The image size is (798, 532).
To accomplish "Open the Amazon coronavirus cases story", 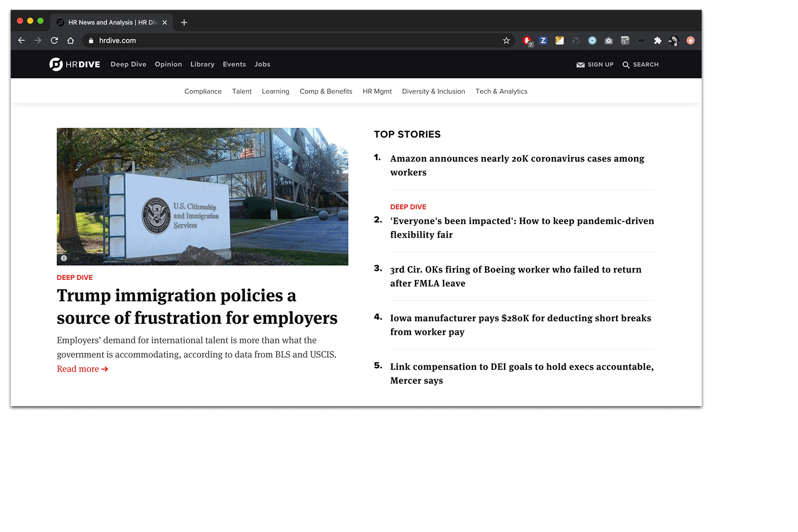I will point(517,166).
